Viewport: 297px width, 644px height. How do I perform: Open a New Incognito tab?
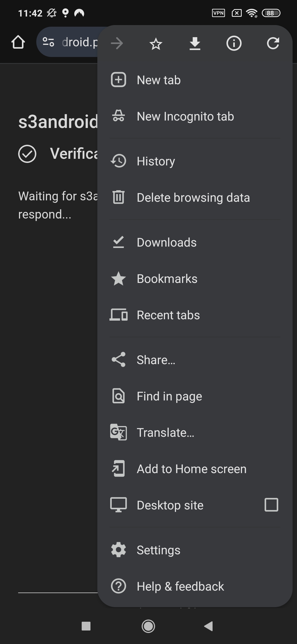185,116
